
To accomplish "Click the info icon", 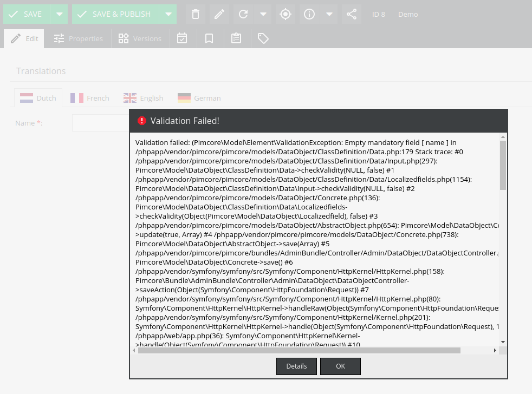I will (x=309, y=14).
